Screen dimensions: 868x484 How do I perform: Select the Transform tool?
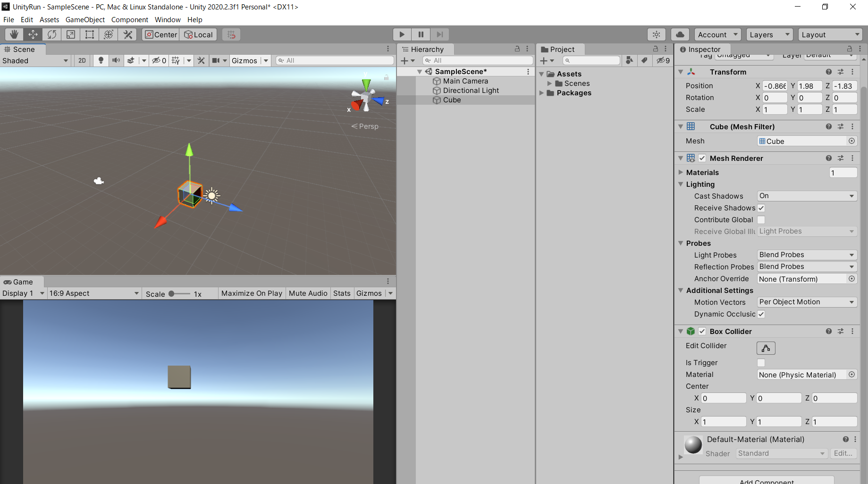coord(109,34)
